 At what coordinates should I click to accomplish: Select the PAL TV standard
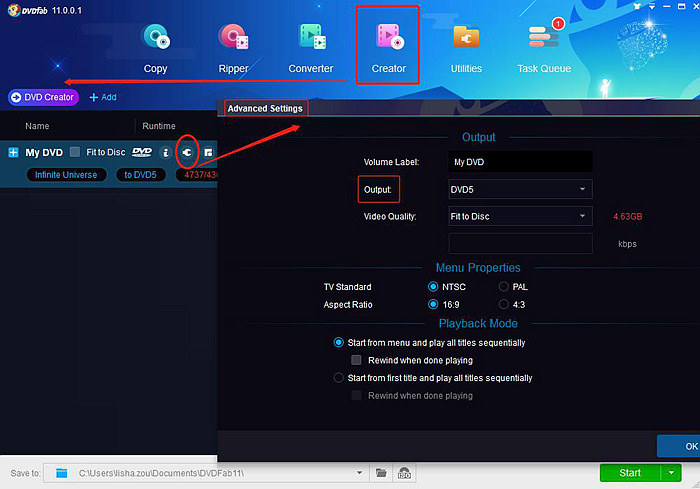point(504,287)
